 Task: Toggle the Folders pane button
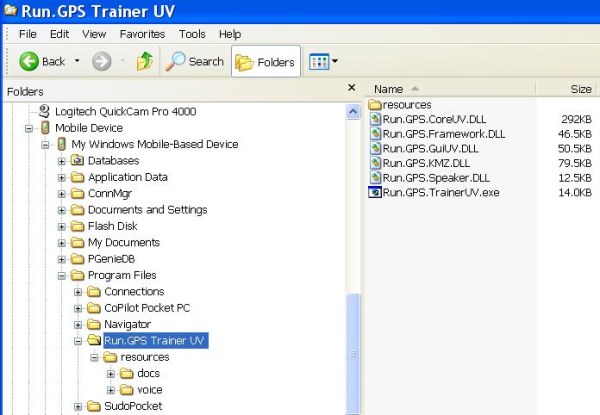tap(266, 62)
